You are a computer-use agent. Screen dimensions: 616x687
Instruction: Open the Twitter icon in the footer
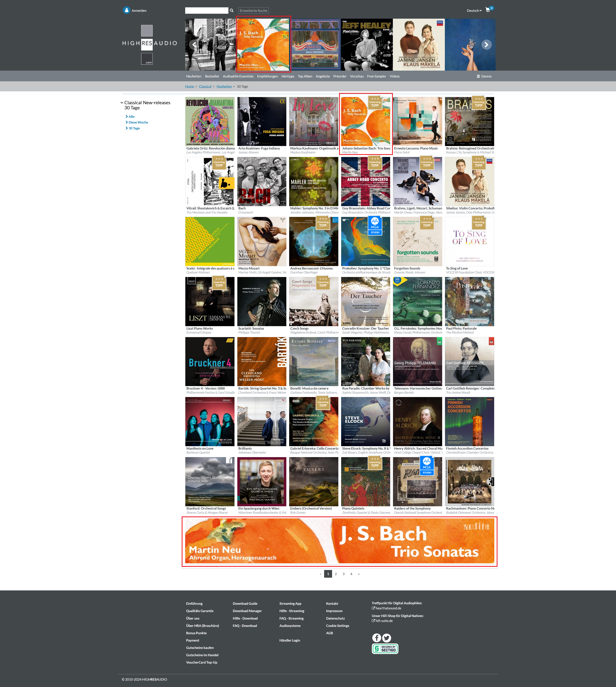[386, 638]
